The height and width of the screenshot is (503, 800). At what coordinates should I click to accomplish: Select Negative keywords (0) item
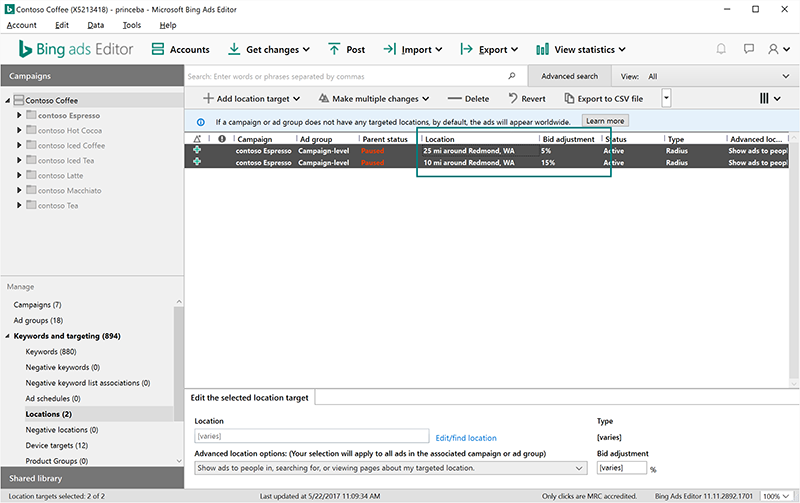click(x=63, y=367)
